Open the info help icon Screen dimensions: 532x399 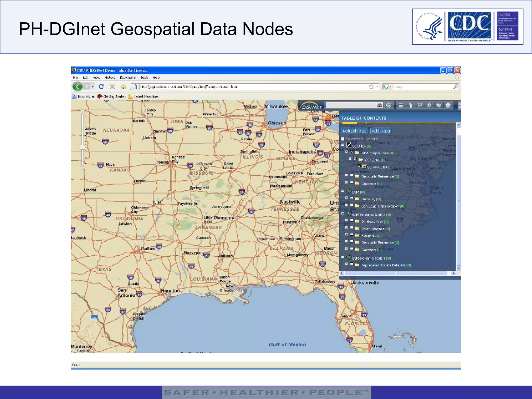pos(448,105)
